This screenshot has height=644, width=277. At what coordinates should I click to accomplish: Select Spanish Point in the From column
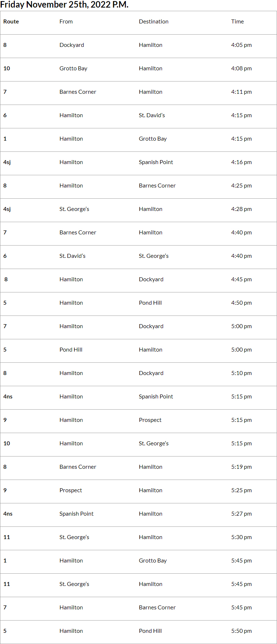(x=76, y=514)
